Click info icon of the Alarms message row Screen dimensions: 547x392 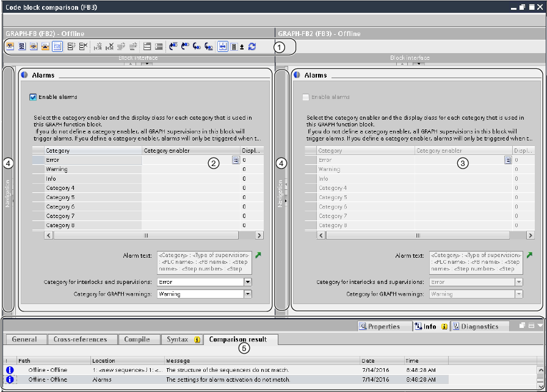[10, 380]
